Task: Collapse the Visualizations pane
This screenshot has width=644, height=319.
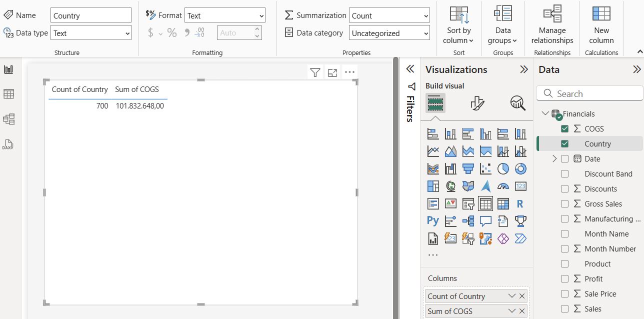Action: tap(524, 69)
